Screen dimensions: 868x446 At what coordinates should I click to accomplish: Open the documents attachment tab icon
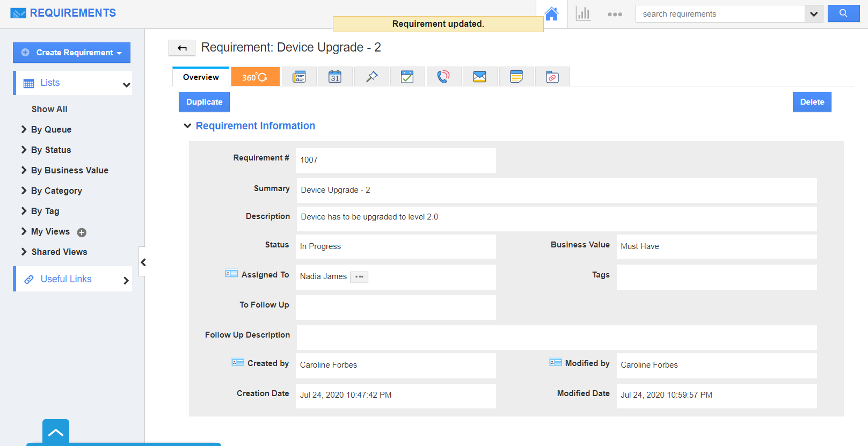point(552,77)
